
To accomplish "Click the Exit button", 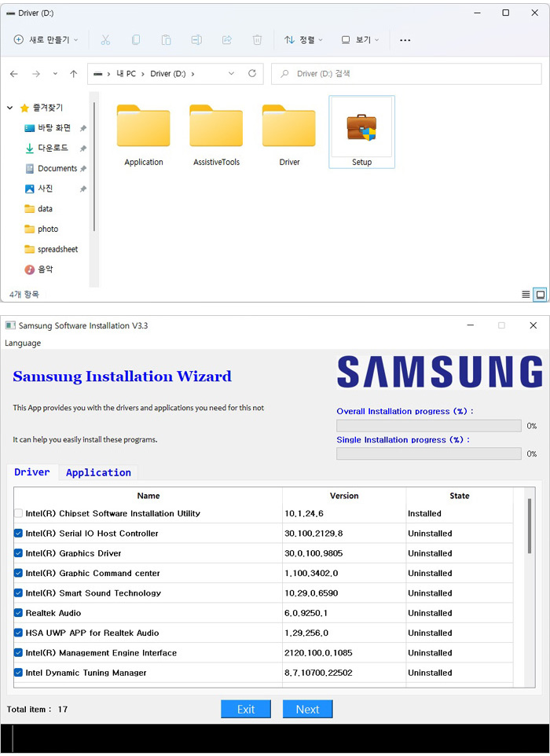I will pyautogui.click(x=246, y=709).
